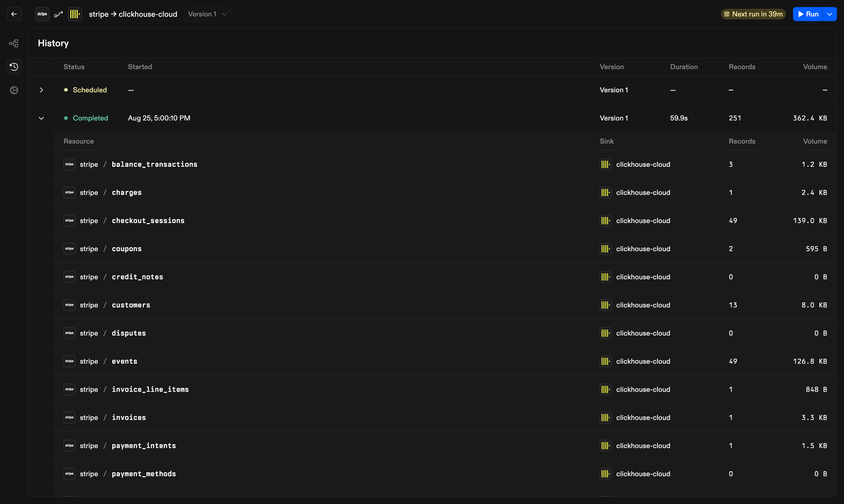Screen dimensions: 844x504
Task: Click the Completed status label
Action: pos(90,118)
